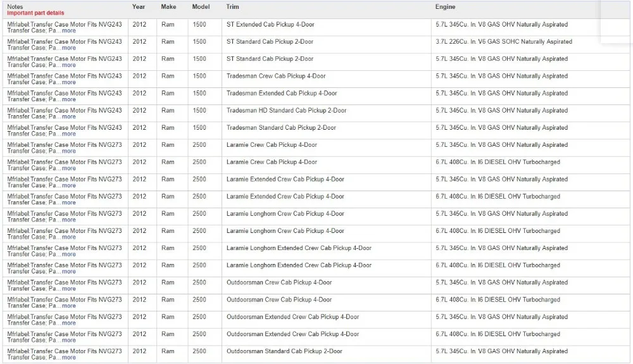Expand notes via 'more' in Tradesman Extended Cab row
This screenshot has width=633, height=364.
coord(68,99)
